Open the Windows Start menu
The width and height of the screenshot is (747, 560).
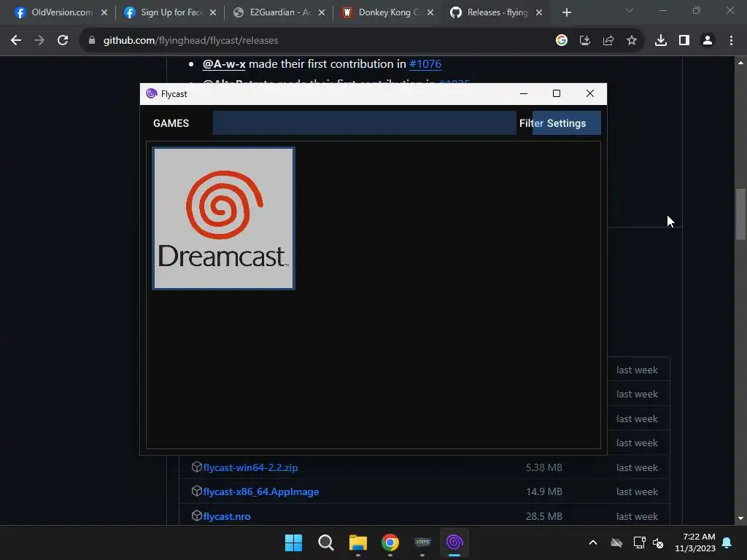coord(293,542)
